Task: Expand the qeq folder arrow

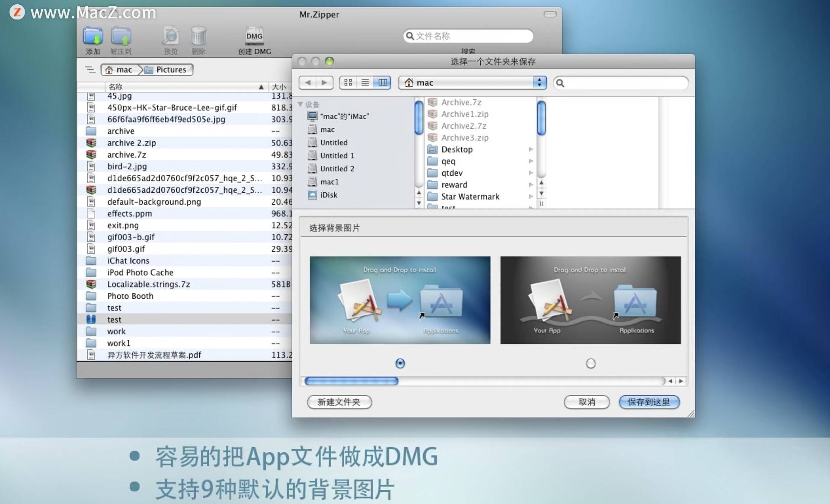Action: (x=531, y=161)
